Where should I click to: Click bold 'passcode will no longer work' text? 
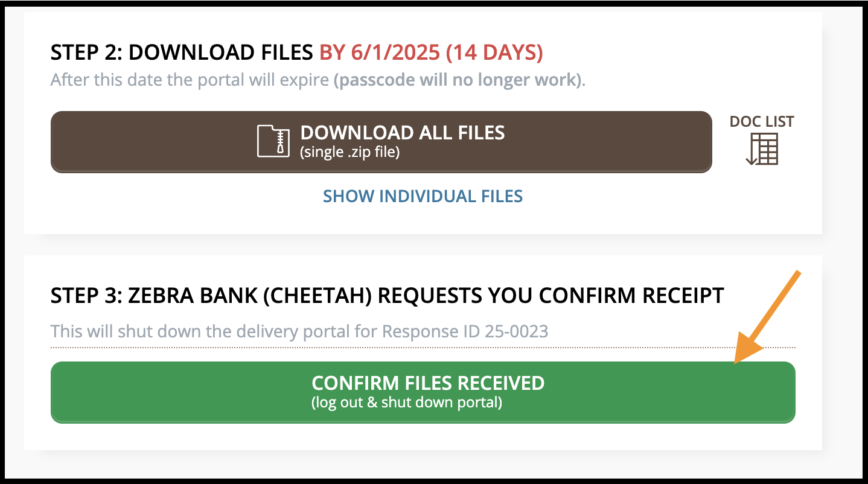pos(457,80)
